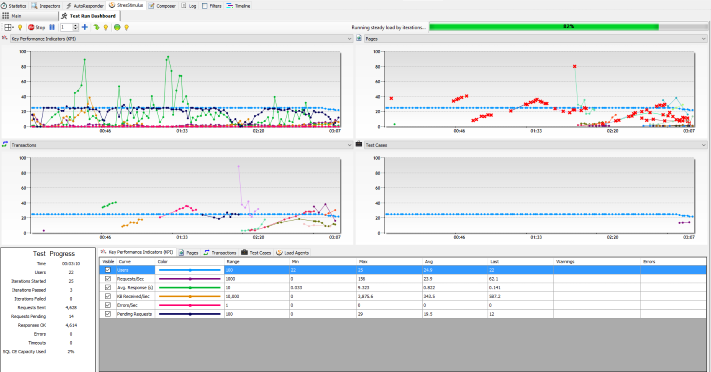Screen dimensions: 711x372
Task: Open the chart layout grid menu
Action: [9, 27]
